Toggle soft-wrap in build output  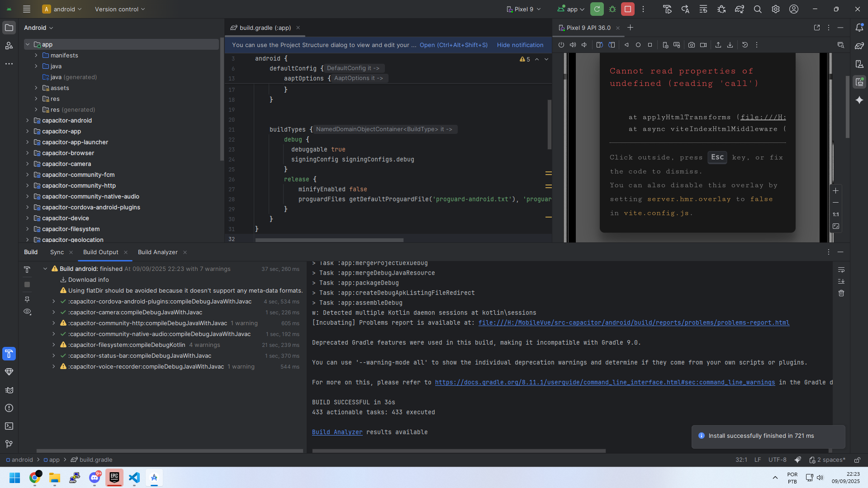click(841, 270)
